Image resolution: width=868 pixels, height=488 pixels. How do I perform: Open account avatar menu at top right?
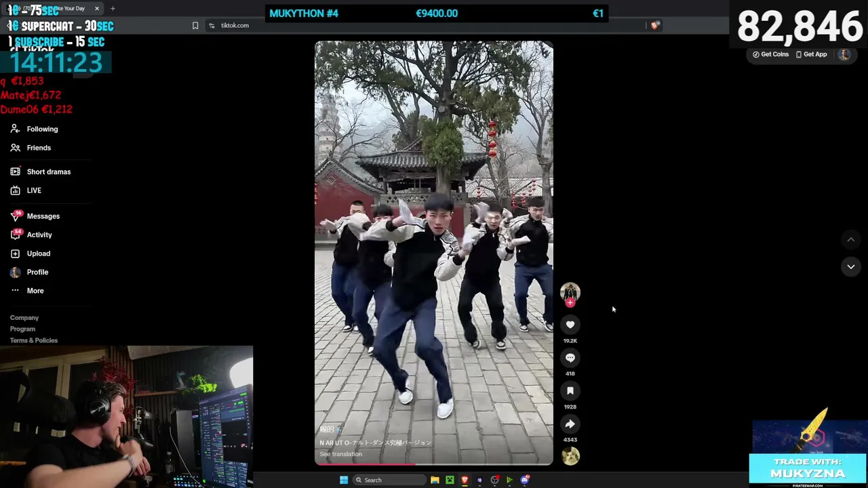pyautogui.click(x=844, y=54)
